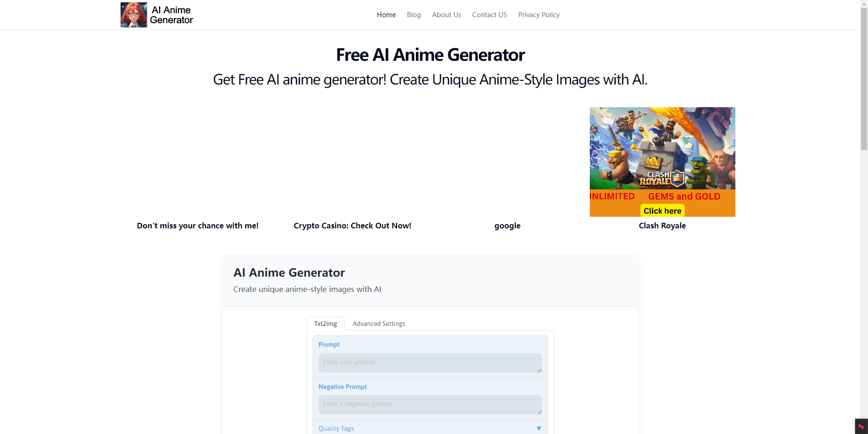Open the Clash Royale ad image
The height and width of the screenshot is (434, 868).
pyautogui.click(x=662, y=162)
